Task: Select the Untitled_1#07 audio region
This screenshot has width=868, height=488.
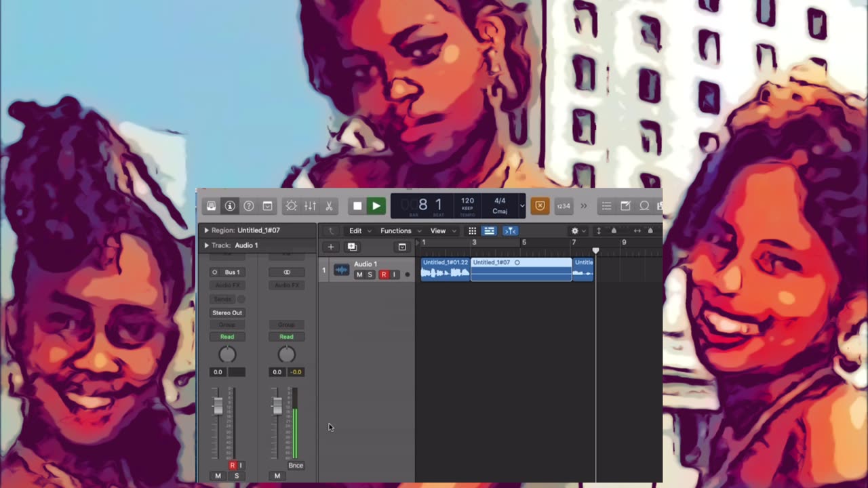Action: tap(521, 269)
